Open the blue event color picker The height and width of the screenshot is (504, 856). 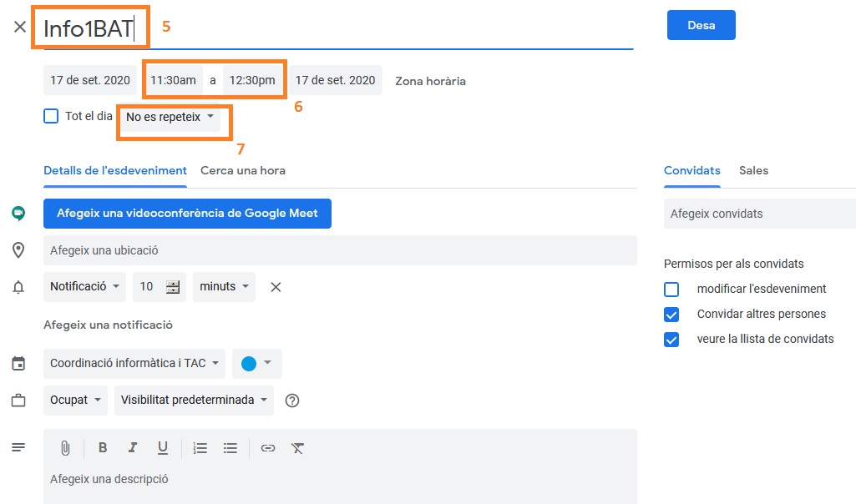tap(256, 363)
